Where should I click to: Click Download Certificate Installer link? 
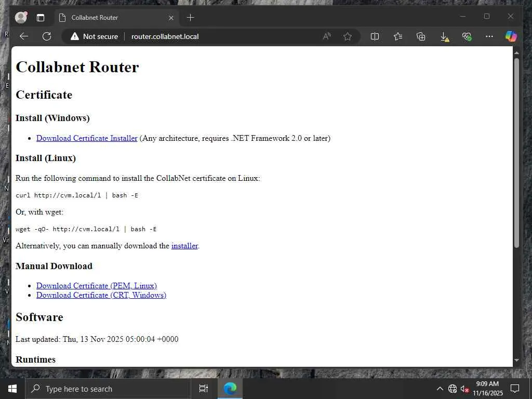(x=87, y=138)
